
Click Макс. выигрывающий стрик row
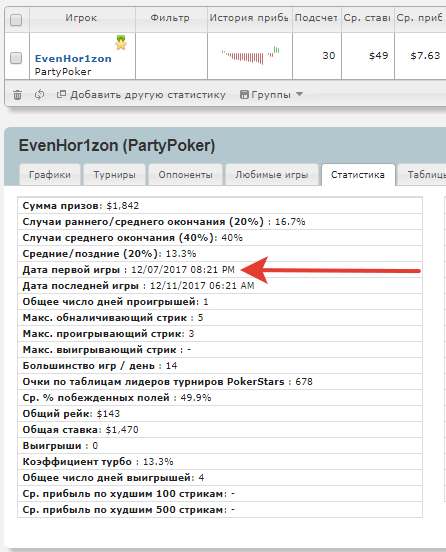[220, 350]
